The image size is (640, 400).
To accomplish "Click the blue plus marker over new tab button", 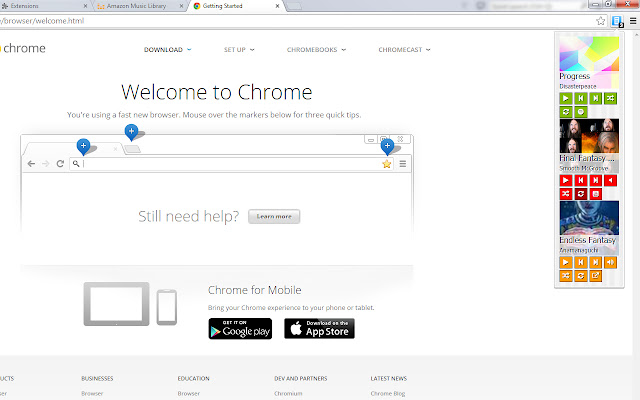I will pos(131,131).
